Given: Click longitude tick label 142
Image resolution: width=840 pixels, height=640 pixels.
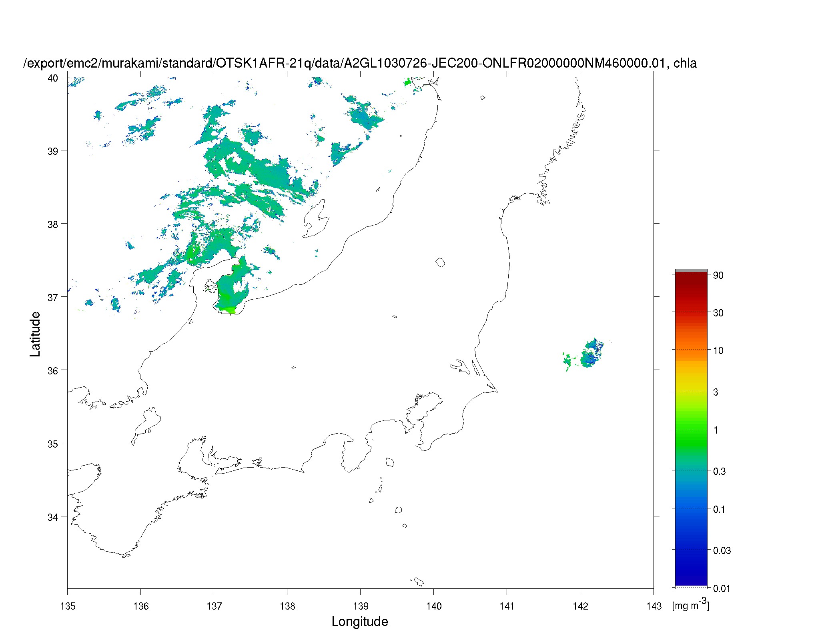Looking at the screenshot, I should [x=580, y=606].
